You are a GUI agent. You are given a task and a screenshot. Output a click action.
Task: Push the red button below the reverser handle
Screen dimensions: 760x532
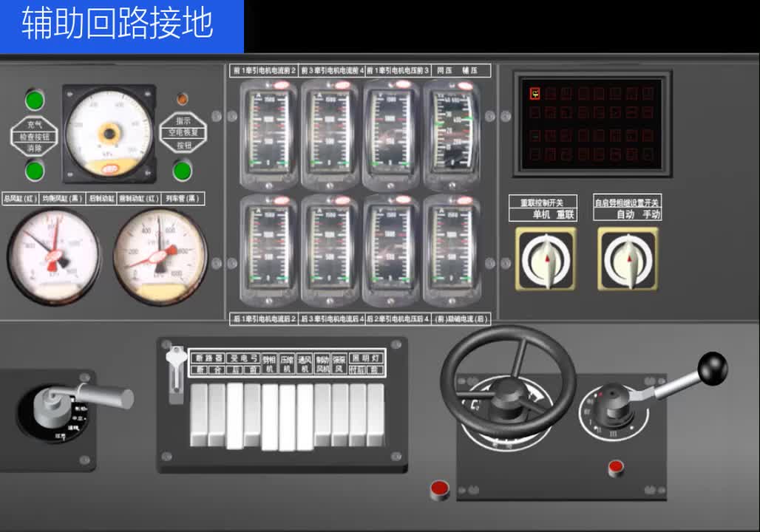point(616,468)
